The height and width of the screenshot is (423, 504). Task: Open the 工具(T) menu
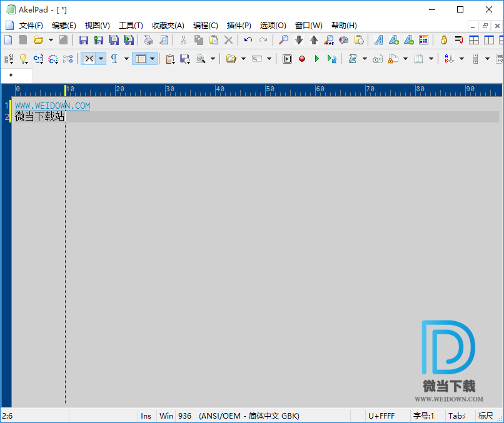point(131,26)
